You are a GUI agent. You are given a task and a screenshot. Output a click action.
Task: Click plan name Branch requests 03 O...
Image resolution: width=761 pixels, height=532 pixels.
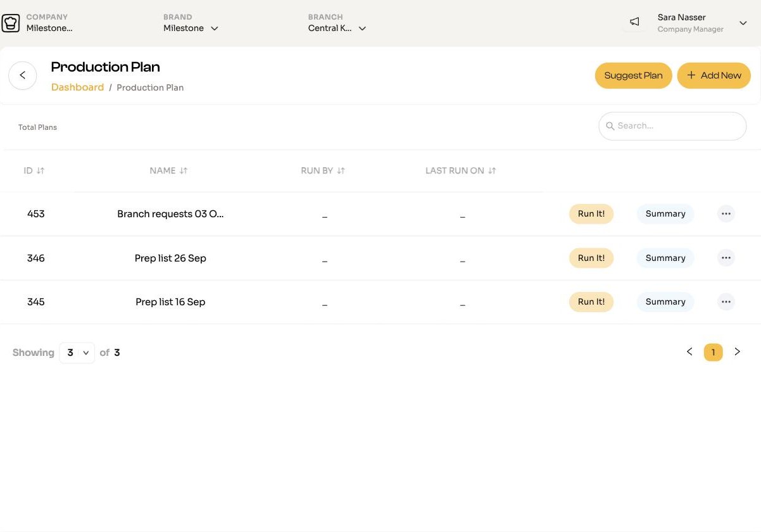coord(170,214)
